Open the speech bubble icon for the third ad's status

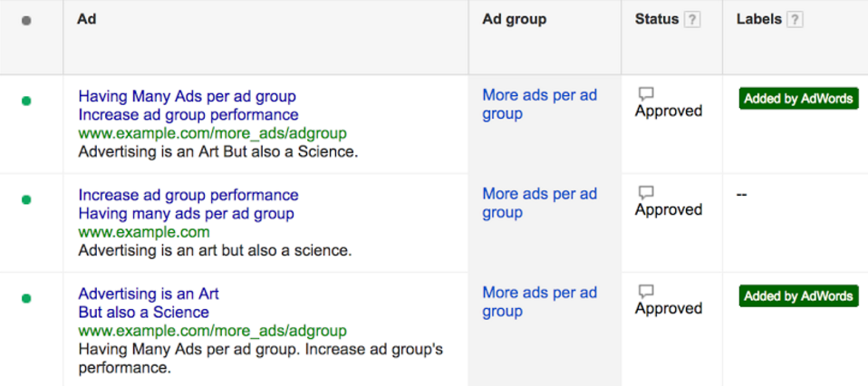[x=646, y=291]
